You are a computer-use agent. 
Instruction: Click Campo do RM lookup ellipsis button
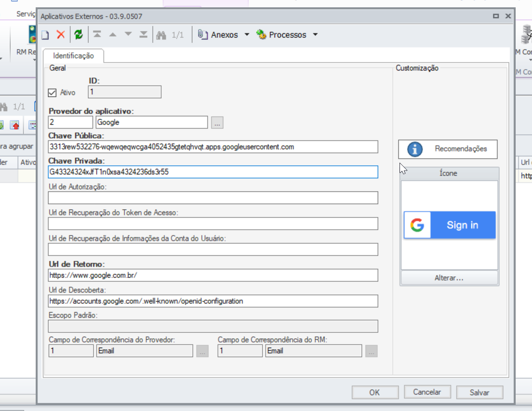tap(372, 351)
